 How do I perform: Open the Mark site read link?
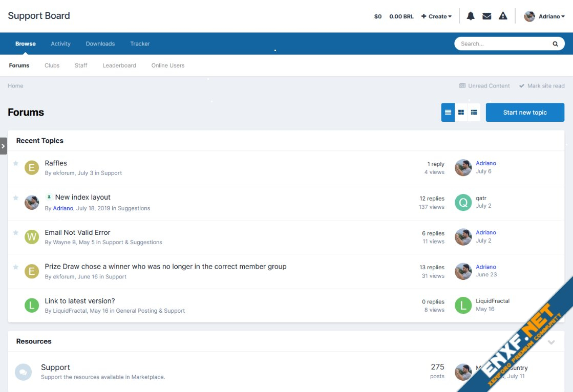[x=542, y=86]
